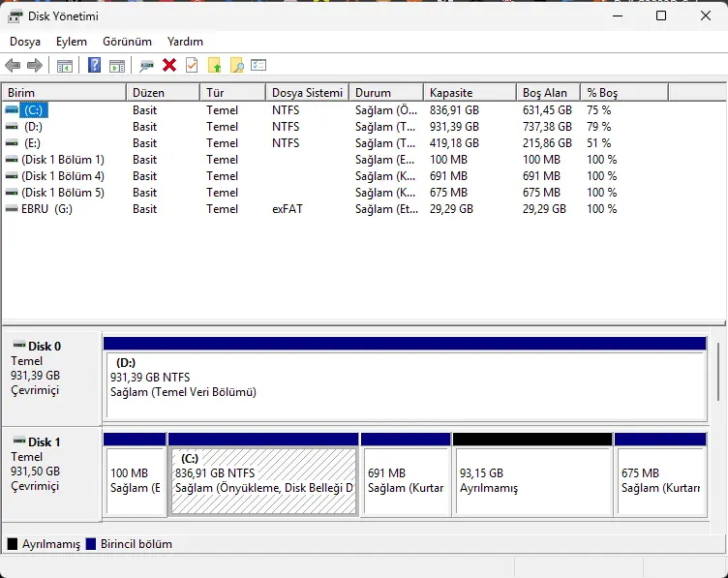Select the 675 MB recovery partition block
728x578 pixels.
point(660,474)
